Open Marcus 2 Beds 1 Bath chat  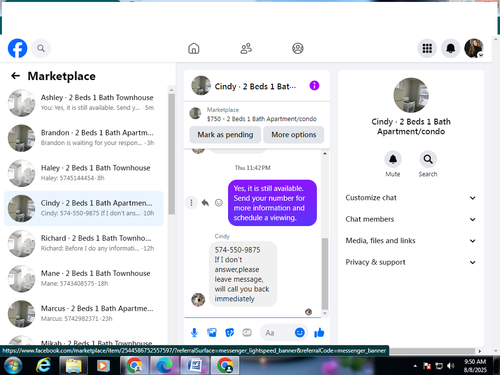84,314
